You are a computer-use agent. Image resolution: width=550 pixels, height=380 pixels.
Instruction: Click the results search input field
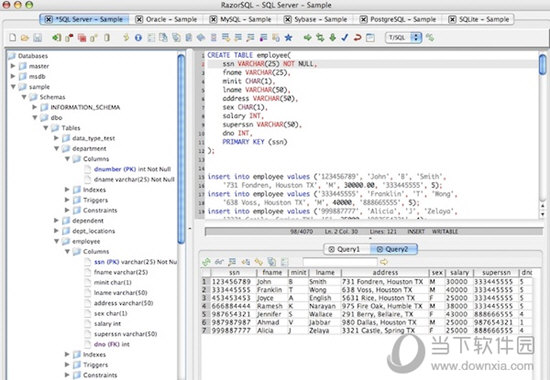click(340, 262)
